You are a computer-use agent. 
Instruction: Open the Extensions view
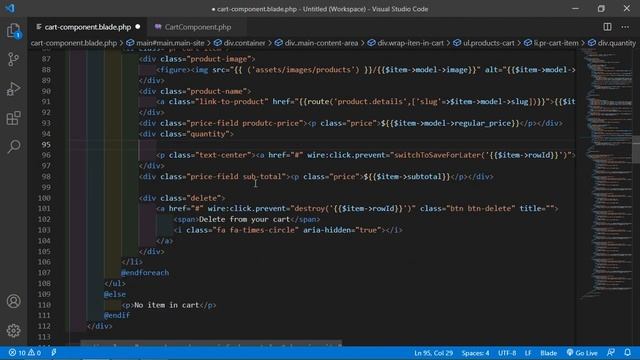pyautogui.click(x=13, y=118)
